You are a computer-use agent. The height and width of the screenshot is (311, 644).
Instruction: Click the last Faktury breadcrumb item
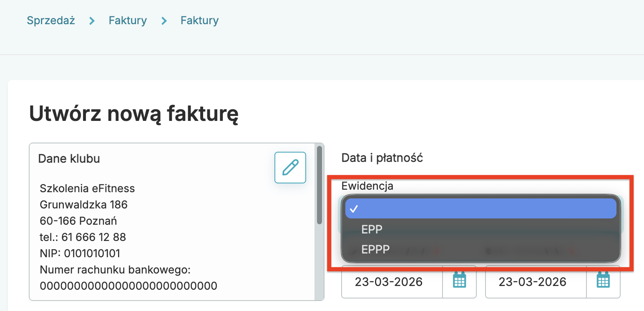click(x=199, y=20)
